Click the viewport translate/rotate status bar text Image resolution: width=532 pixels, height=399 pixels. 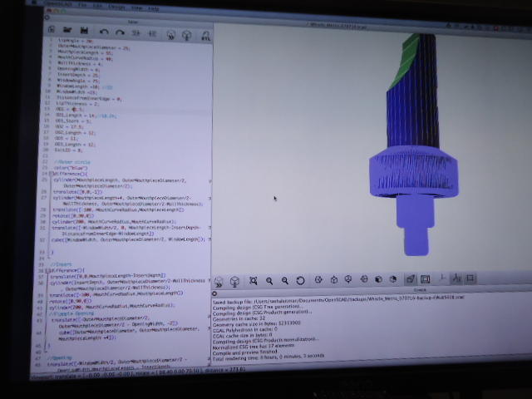point(137,373)
